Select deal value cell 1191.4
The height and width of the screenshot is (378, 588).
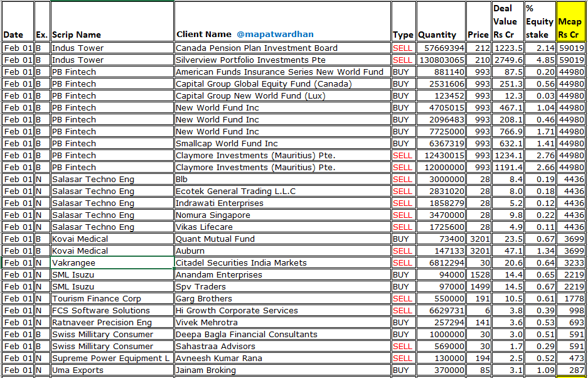coord(508,168)
